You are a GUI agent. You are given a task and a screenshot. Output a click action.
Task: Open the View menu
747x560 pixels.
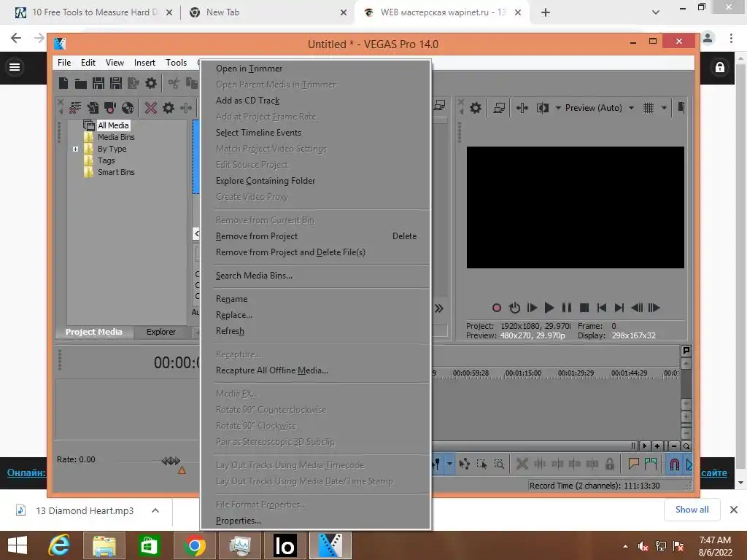(x=115, y=63)
